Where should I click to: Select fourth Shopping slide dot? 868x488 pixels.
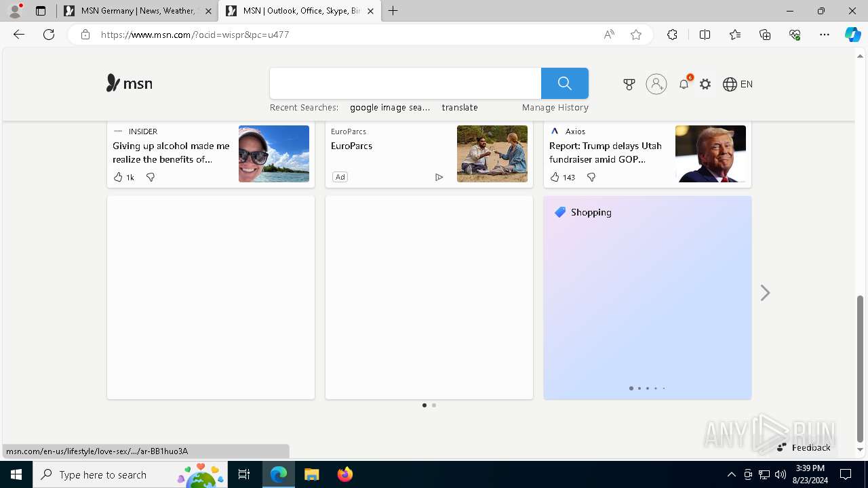coord(656,388)
